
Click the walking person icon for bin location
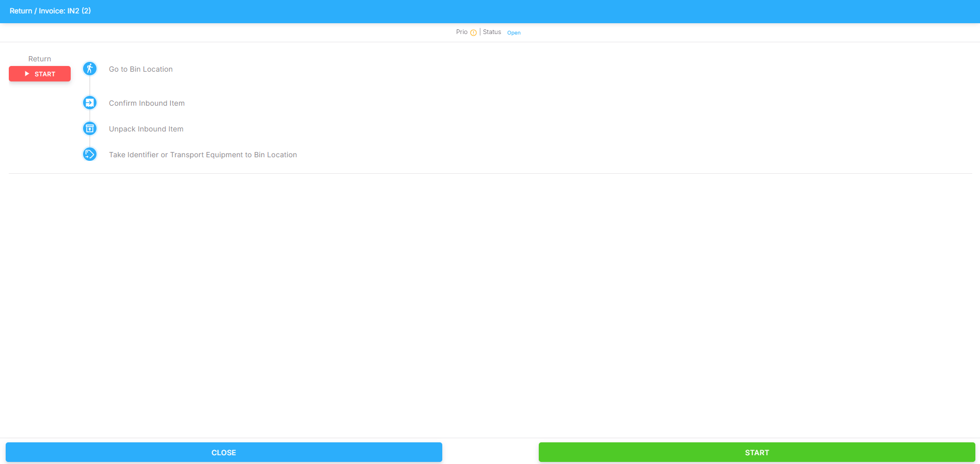pos(90,69)
